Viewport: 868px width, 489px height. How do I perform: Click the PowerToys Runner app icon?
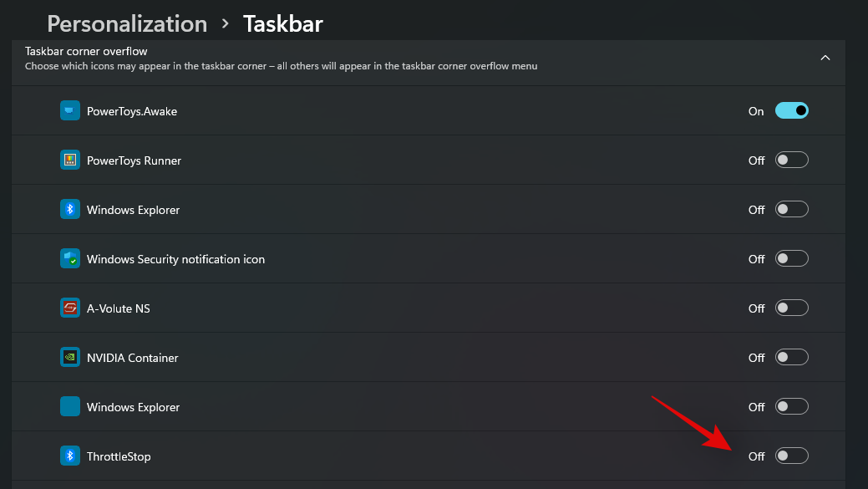pos(70,159)
